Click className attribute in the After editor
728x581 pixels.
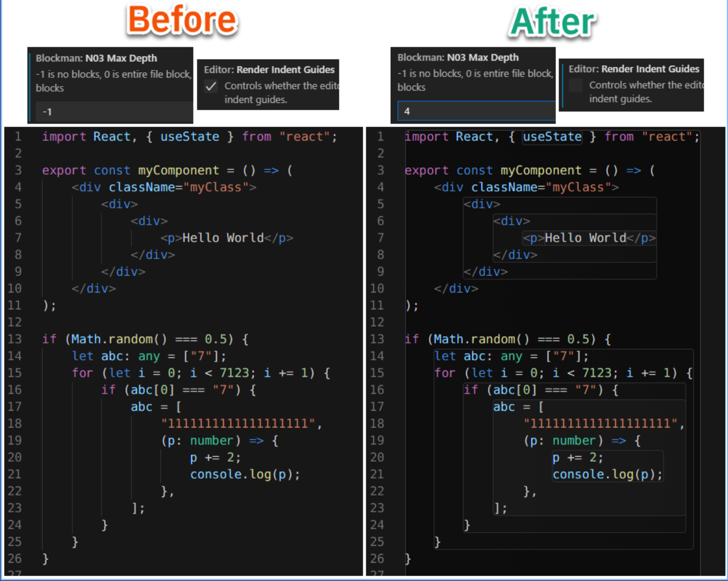(x=504, y=187)
